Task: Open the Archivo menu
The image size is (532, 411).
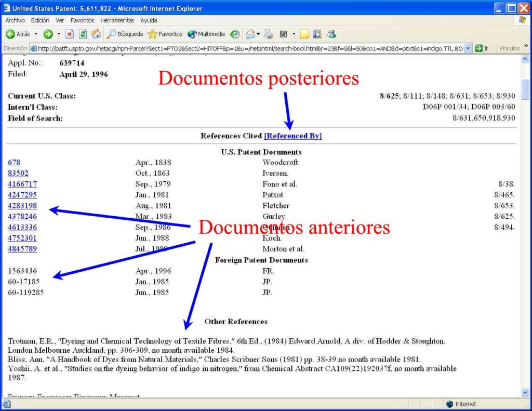Action: click(15, 20)
